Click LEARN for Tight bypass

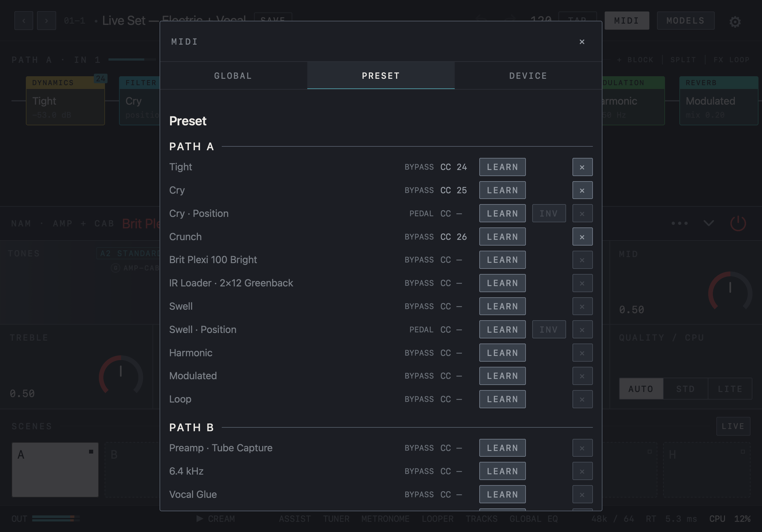point(502,167)
